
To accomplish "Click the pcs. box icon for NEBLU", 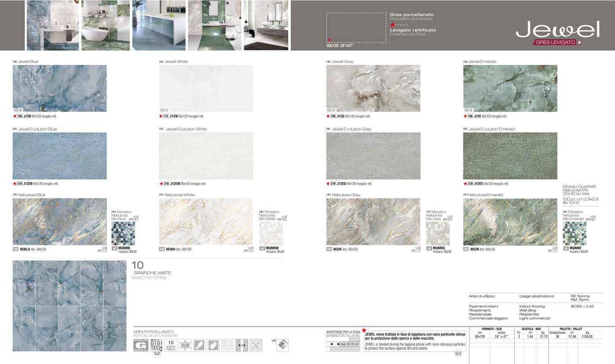I will click(104, 250).
